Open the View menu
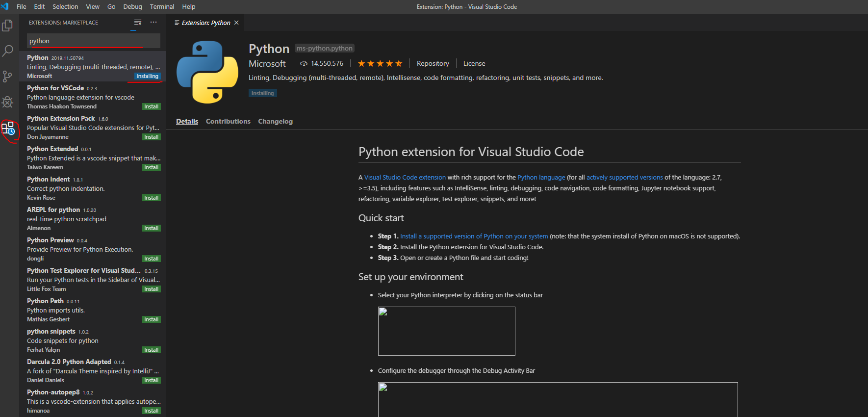Image resolution: width=868 pixels, height=417 pixels. click(x=93, y=6)
